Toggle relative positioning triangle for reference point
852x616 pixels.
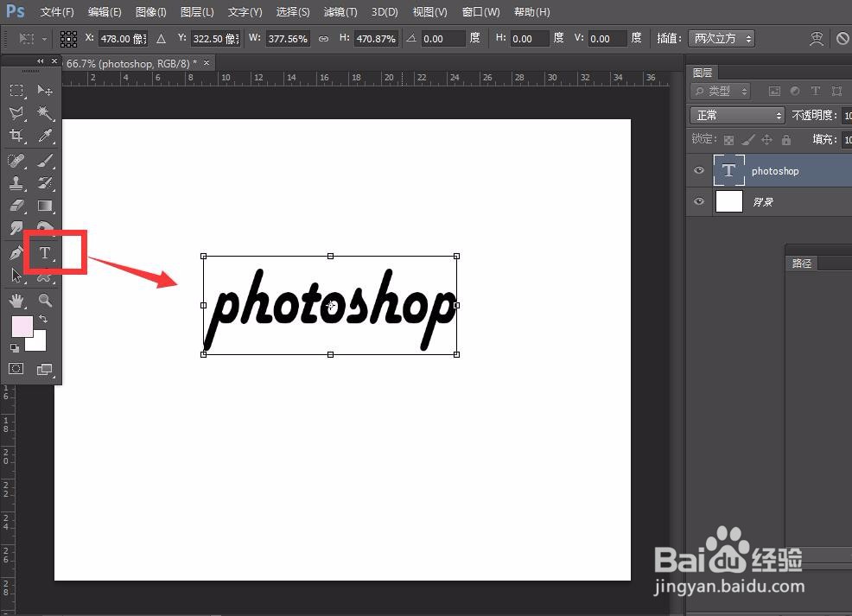[161, 39]
